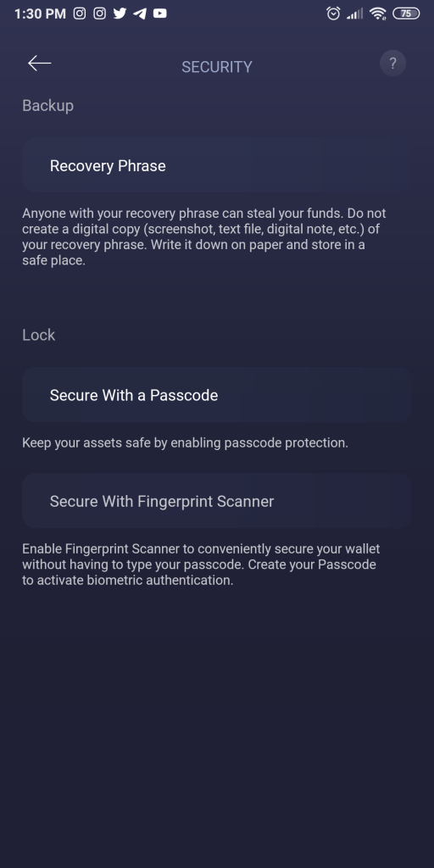Tap the SECURITY page title
434x868 pixels.
[x=217, y=67]
